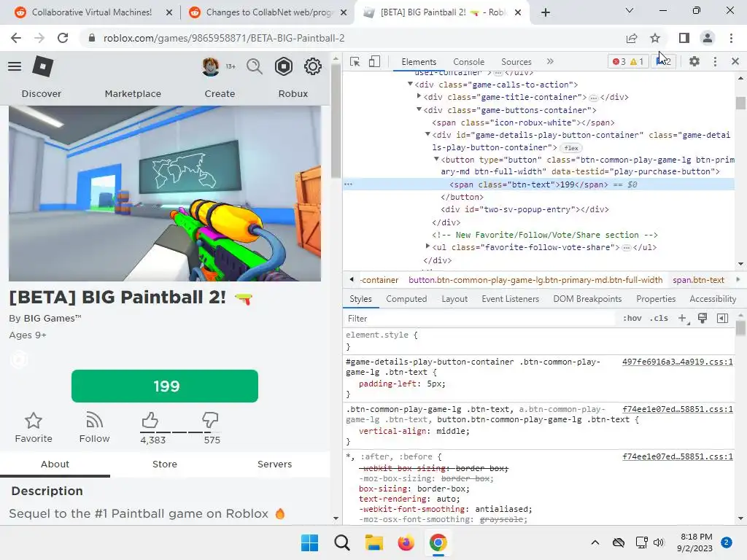Click the green 199 purchase button
This screenshot has height=560, width=747.
(165, 386)
